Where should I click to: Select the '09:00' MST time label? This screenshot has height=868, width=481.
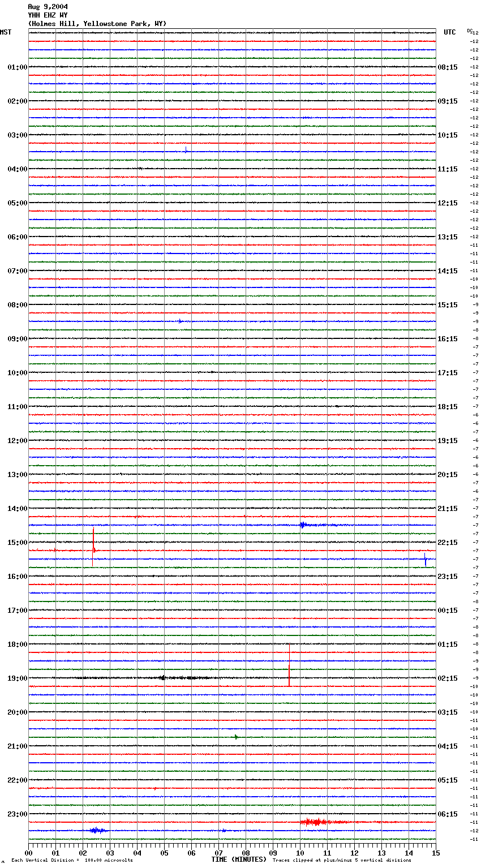click(18, 339)
